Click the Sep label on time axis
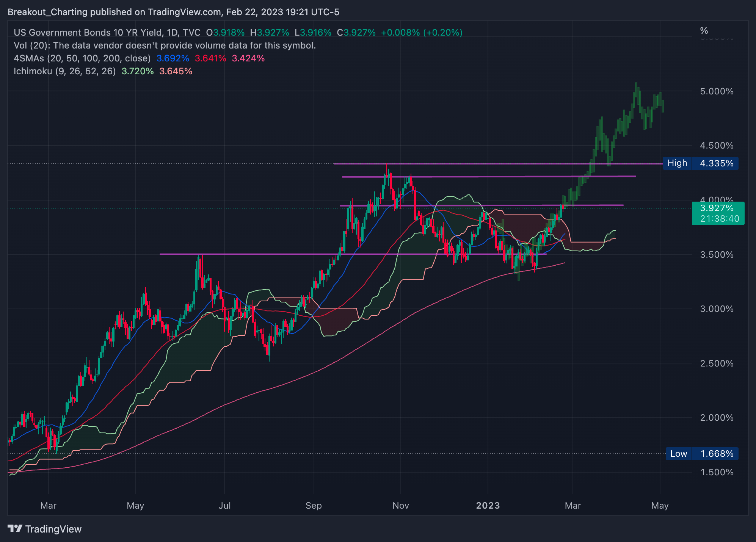756x542 pixels. point(314,506)
